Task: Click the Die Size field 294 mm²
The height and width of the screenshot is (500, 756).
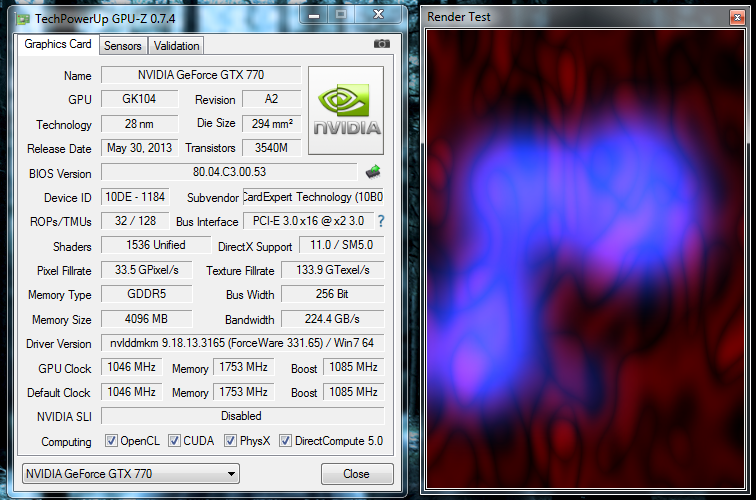Action: coord(271,124)
